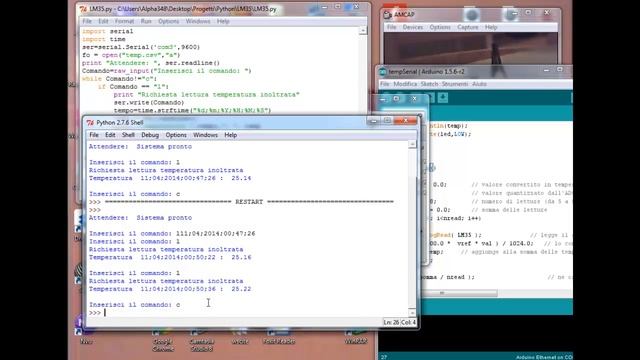This screenshot has width=640, height=360.
Task: Click the 'import serial' code line
Action: [108, 31]
